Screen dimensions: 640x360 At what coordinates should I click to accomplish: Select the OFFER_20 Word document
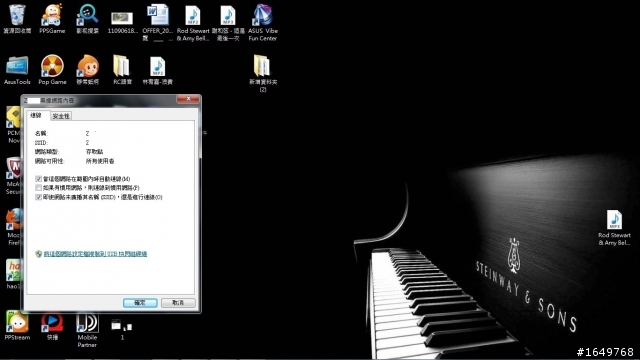pos(158,22)
